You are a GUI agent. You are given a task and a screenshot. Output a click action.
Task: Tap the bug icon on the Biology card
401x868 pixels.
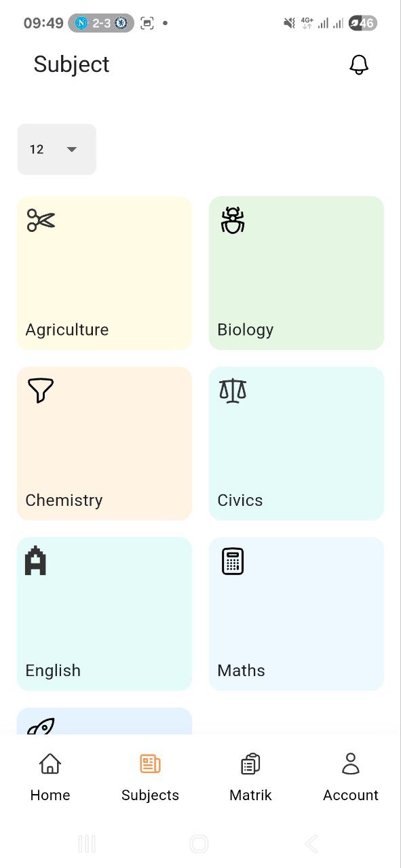click(233, 220)
